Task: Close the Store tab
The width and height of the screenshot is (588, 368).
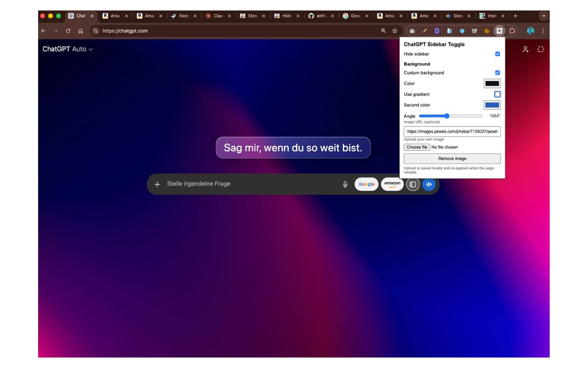Action: point(264,16)
